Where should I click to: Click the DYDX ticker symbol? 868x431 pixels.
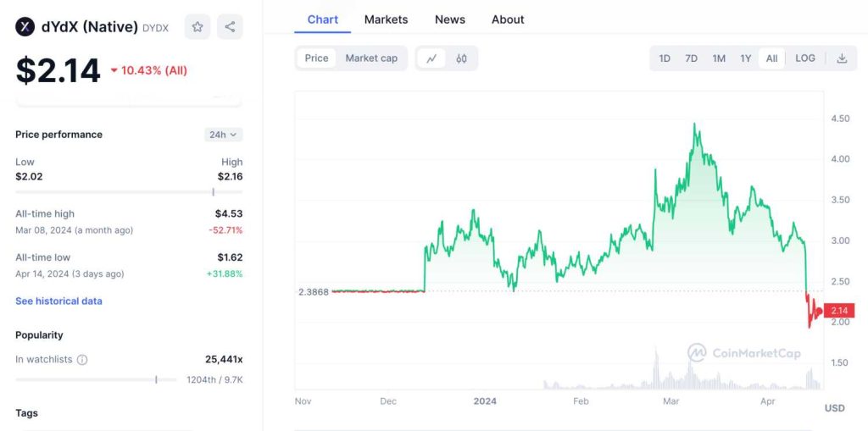click(156, 27)
